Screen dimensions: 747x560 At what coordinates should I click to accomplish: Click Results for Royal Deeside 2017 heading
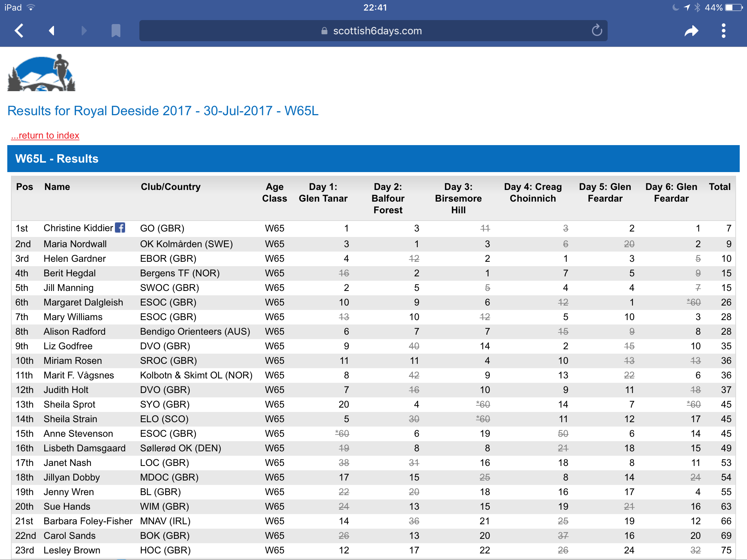(x=163, y=111)
